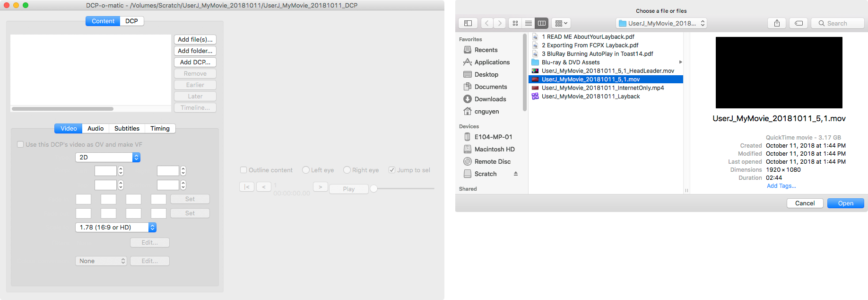Switch to the DCP tab
Screen dimensions: 868x300
pyautogui.click(x=131, y=21)
